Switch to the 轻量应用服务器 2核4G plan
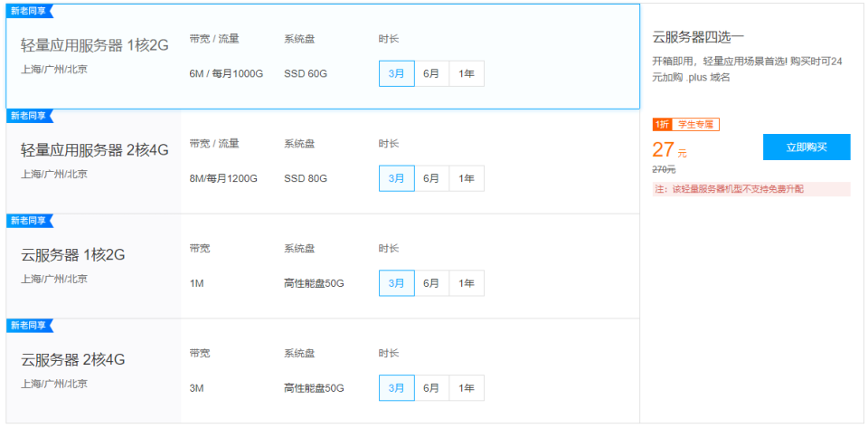 (323, 161)
